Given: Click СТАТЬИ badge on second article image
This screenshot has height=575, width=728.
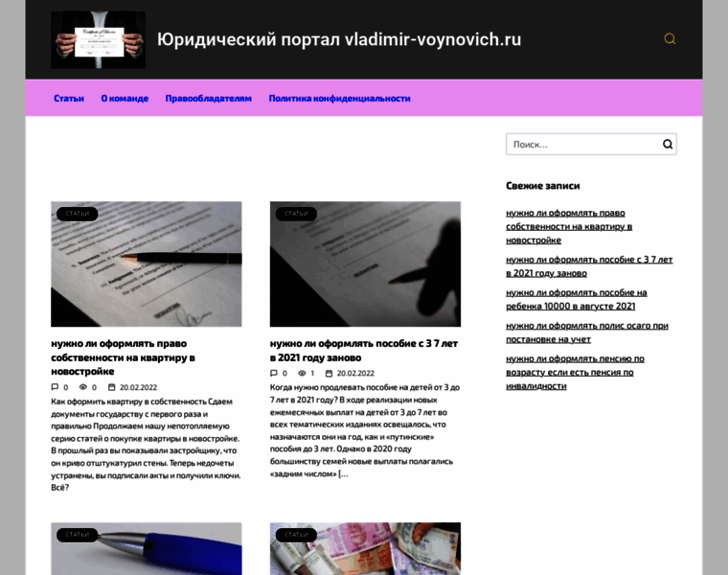Looking at the screenshot, I should (296, 214).
